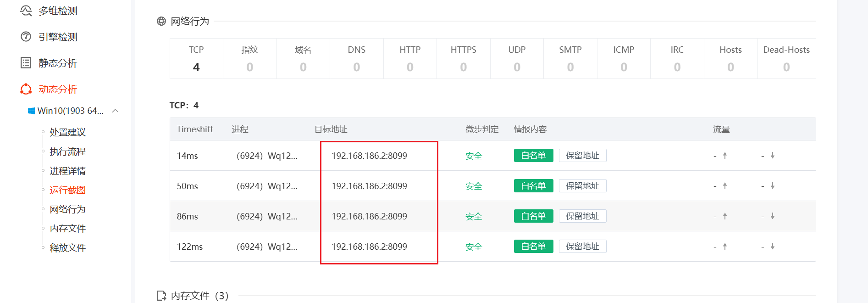Click the download arrow in the 122ms row

pyautogui.click(x=773, y=247)
